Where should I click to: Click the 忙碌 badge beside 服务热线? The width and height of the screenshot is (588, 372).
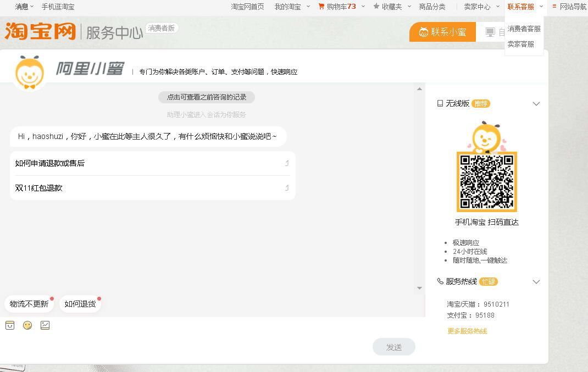click(x=488, y=282)
